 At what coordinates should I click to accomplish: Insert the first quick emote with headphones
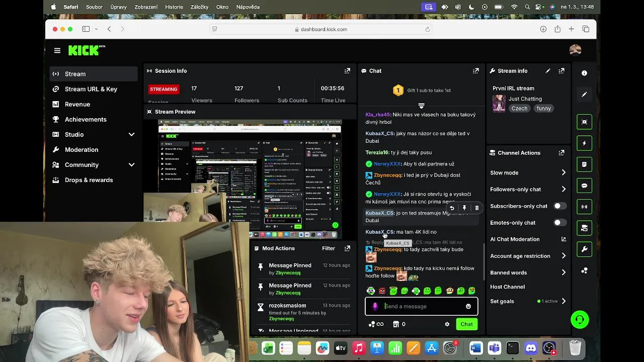[x=371, y=291]
